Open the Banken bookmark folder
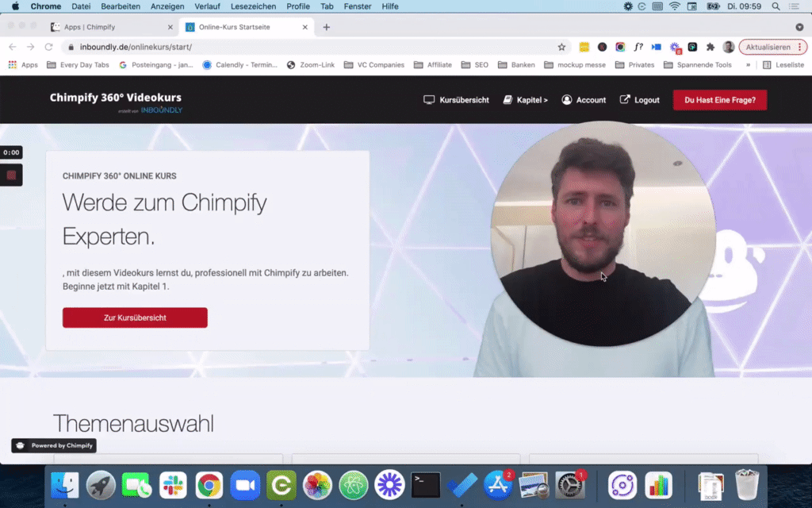 (x=516, y=65)
